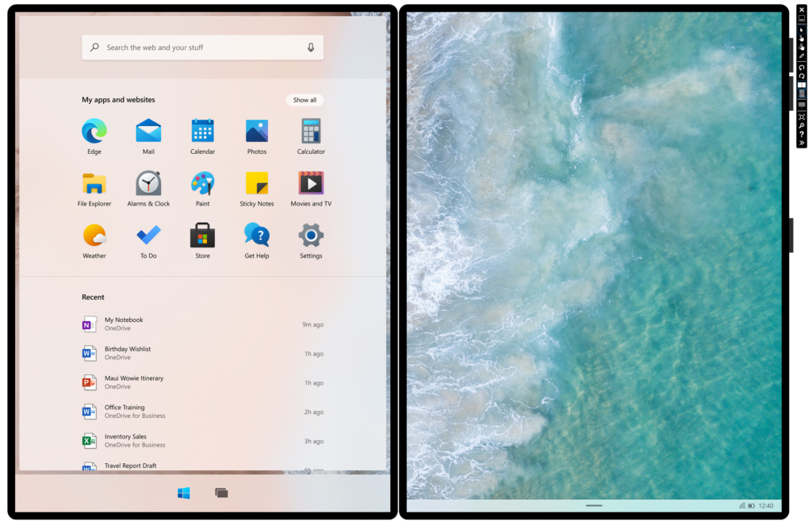Open Birthday Wishlist recent document
The image size is (812, 529).
point(202,354)
